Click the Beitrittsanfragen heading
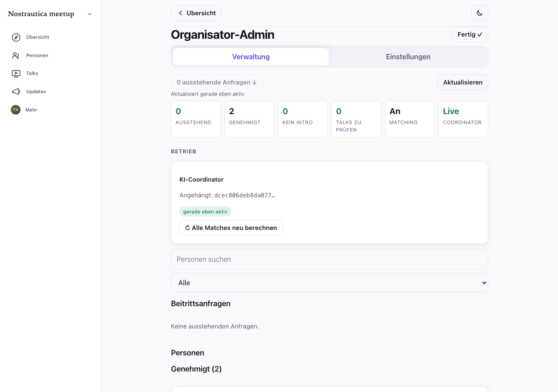The width and height of the screenshot is (558, 392). pyautogui.click(x=201, y=304)
